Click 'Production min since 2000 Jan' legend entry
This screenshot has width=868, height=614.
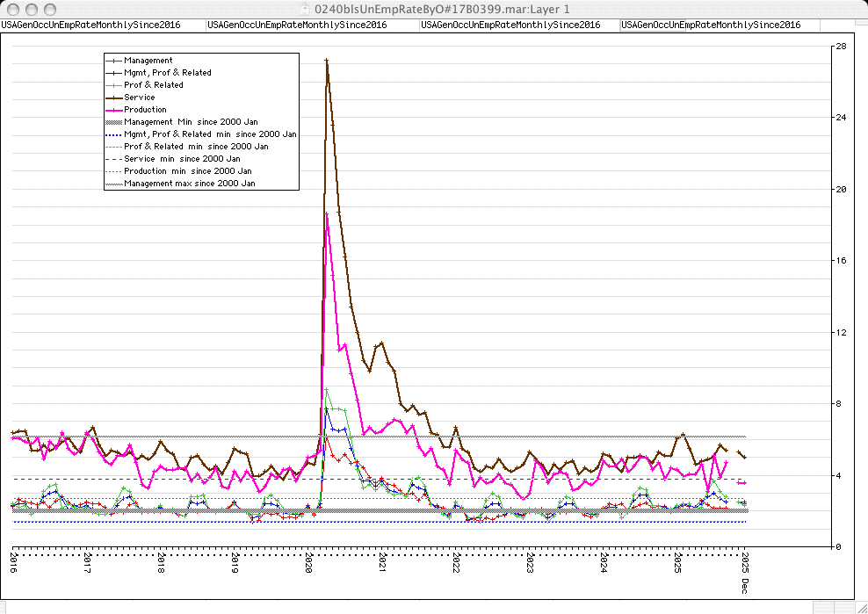pyautogui.click(x=187, y=171)
